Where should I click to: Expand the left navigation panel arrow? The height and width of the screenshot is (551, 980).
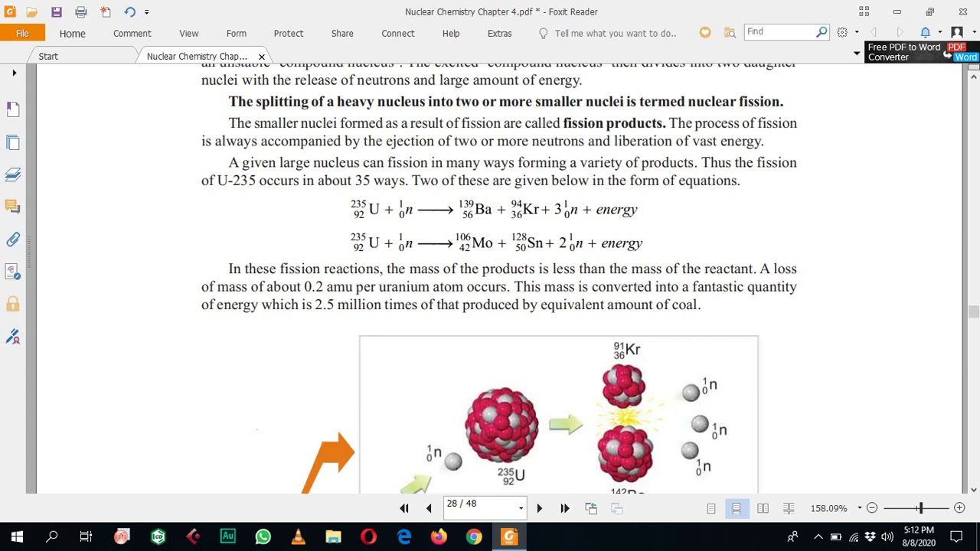[x=14, y=73]
